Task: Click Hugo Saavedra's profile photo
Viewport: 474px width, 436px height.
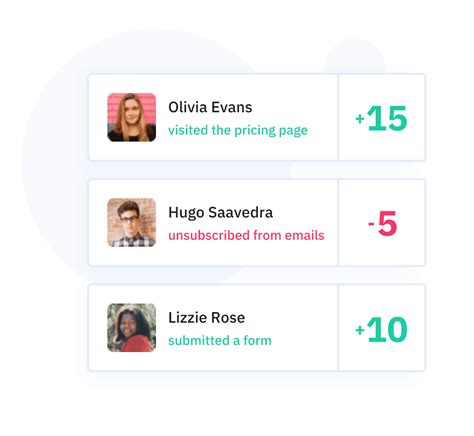Action: pyautogui.click(x=132, y=222)
